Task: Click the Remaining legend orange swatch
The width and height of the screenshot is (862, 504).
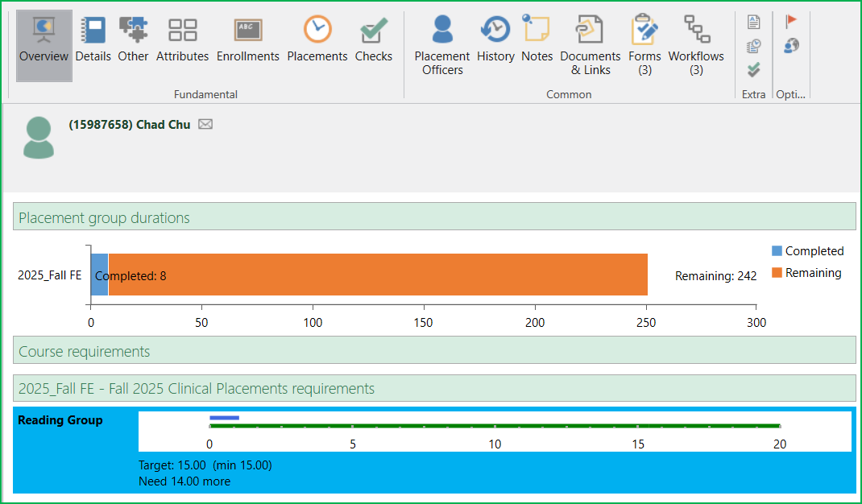Action: (x=777, y=273)
